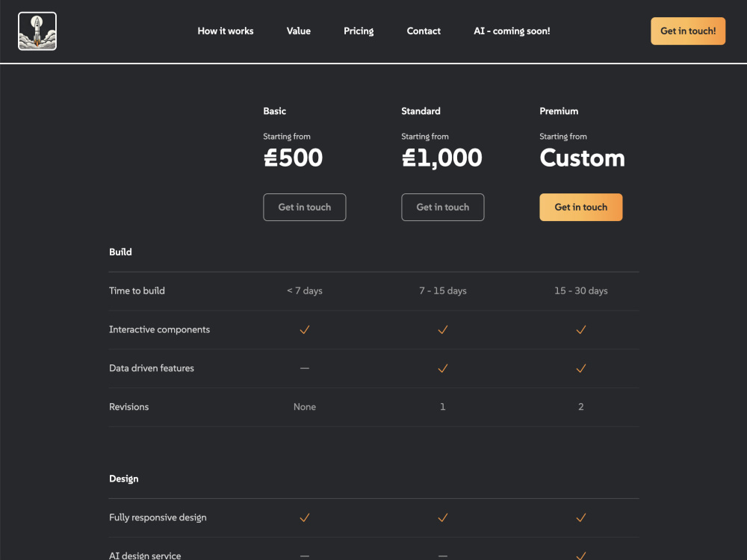Viewport: 747px width, 560px height.
Task: Click the '7 - 15 days' value
Action: [442, 290]
